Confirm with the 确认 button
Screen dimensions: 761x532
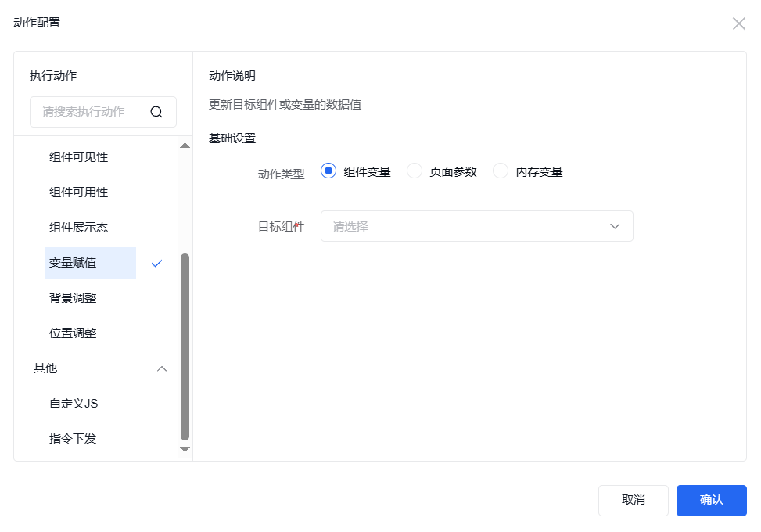coord(711,501)
